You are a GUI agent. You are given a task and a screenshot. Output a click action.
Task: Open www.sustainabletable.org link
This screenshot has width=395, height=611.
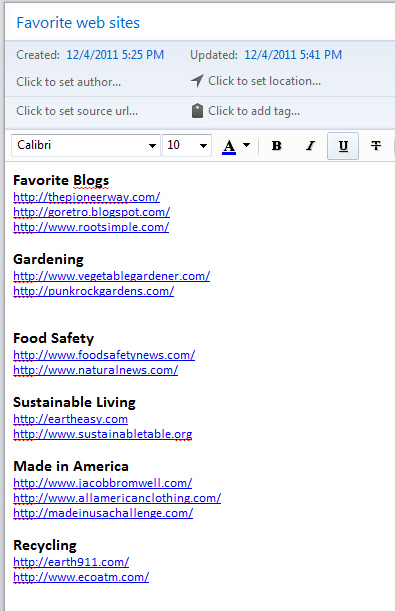(x=103, y=434)
